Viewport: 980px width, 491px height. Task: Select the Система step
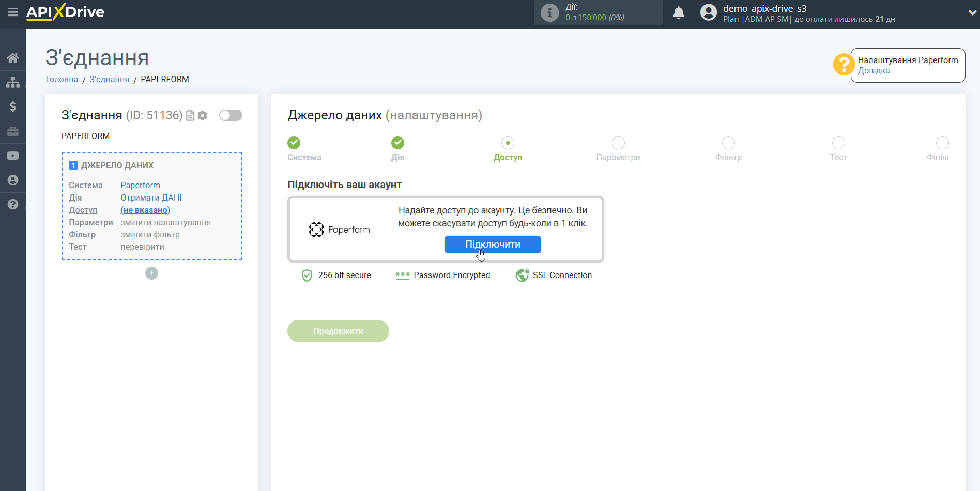coord(294,143)
